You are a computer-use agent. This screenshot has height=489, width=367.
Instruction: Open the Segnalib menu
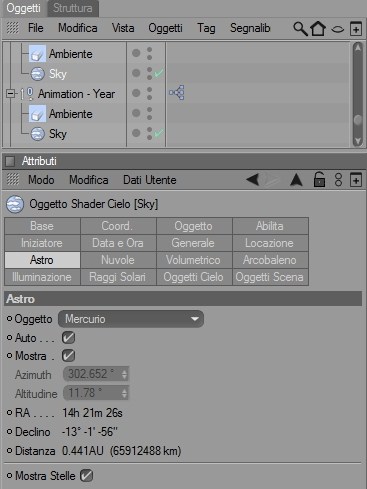click(x=250, y=28)
